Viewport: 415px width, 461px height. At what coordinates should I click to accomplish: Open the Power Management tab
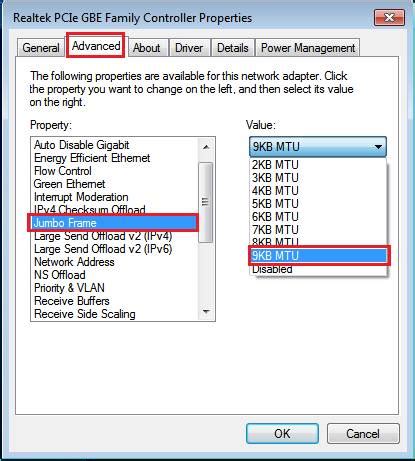click(308, 48)
